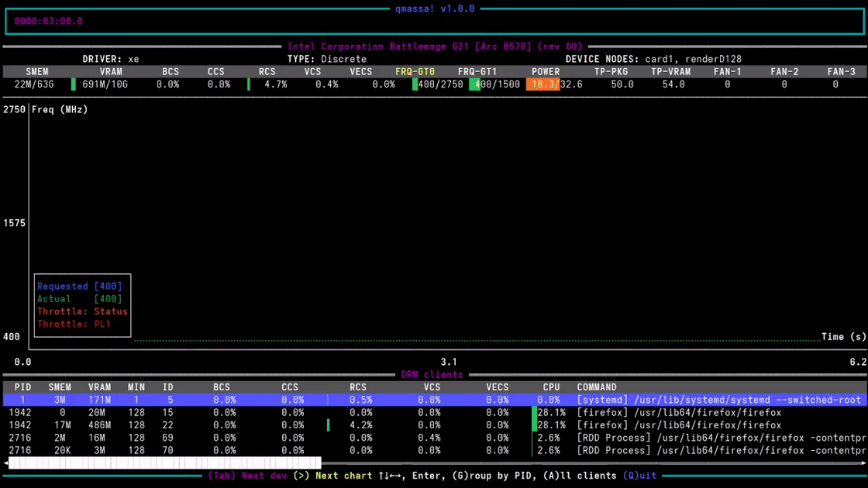Click the VECS header in device stats
Image resolution: width=868 pixels, height=488 pixels.
coord(361,71)
